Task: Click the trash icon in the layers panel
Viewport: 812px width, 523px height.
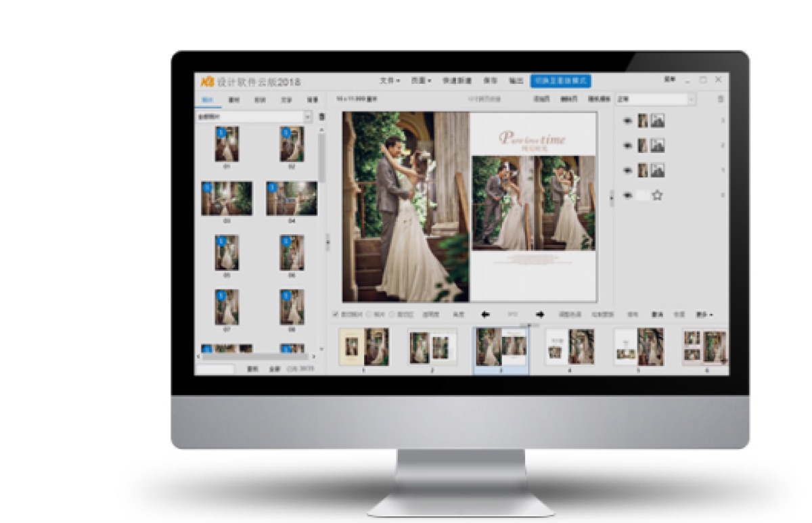Action: point(721,99)
